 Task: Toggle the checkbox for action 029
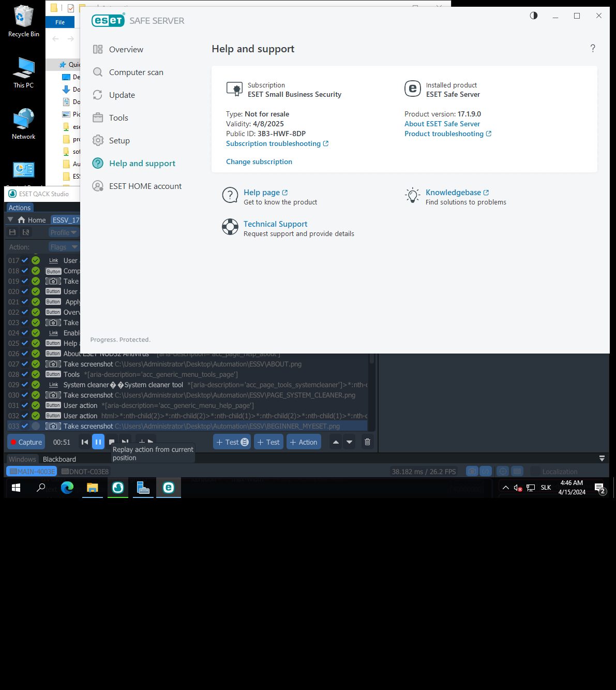(25, 385)
